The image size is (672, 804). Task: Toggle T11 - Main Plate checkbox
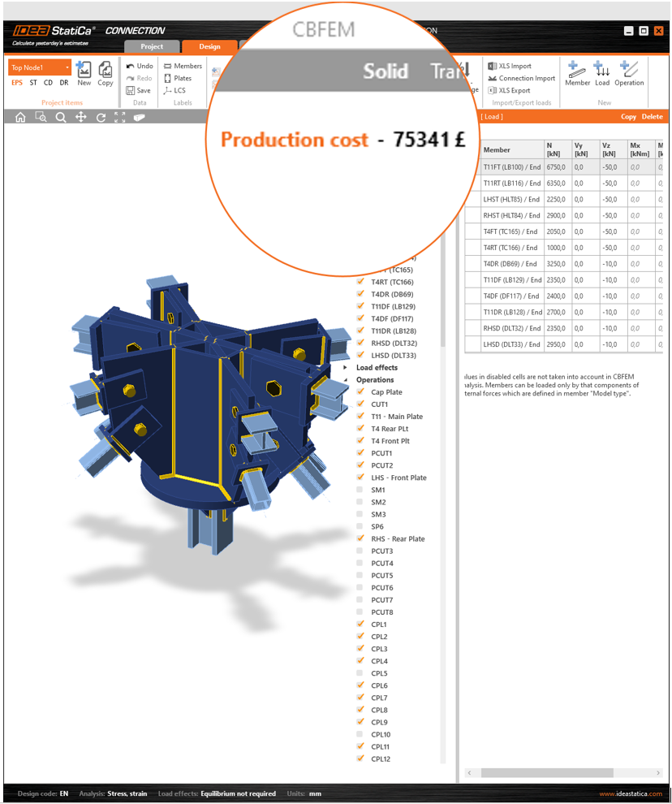pyautogui.click(x=360, y=417)
